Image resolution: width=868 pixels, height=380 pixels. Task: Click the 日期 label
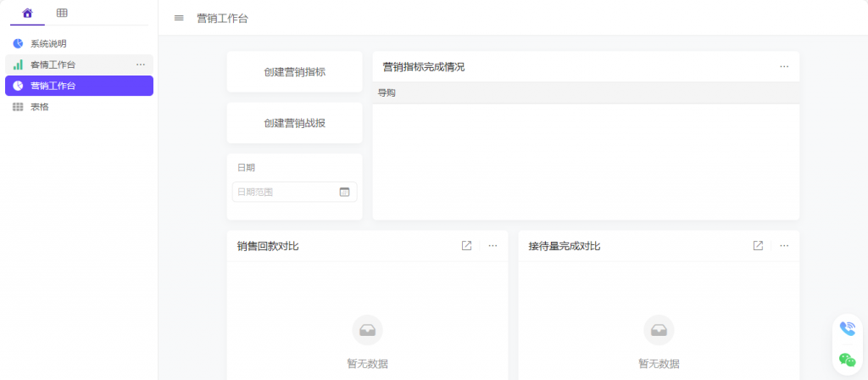pyautogui.click(x=247, y=167)
